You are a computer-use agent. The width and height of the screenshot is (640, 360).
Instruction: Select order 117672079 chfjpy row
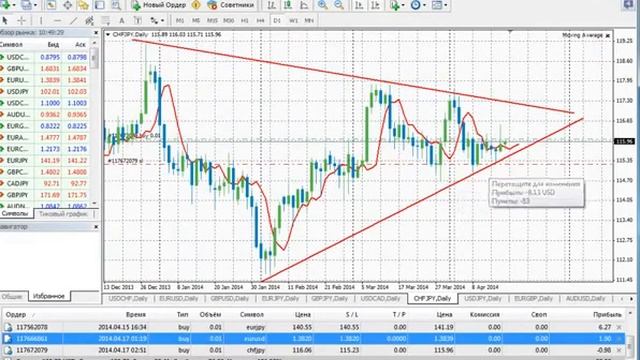click(x=313, y=350)
